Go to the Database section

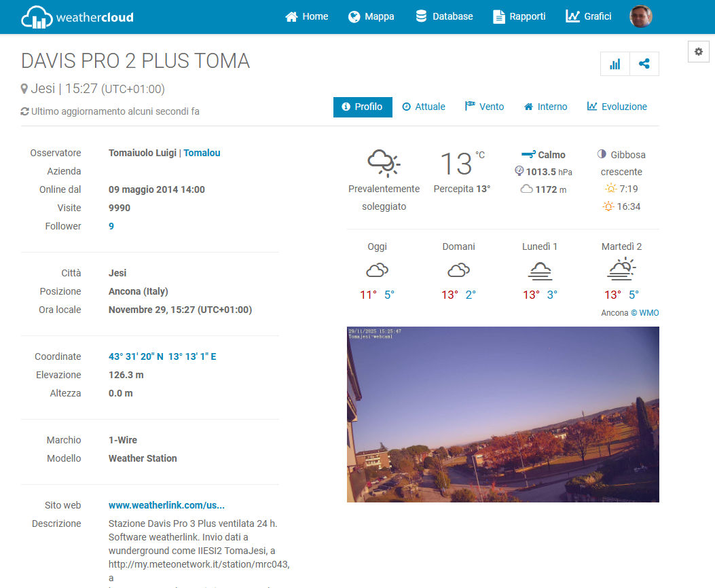click(x=444, y=16)
